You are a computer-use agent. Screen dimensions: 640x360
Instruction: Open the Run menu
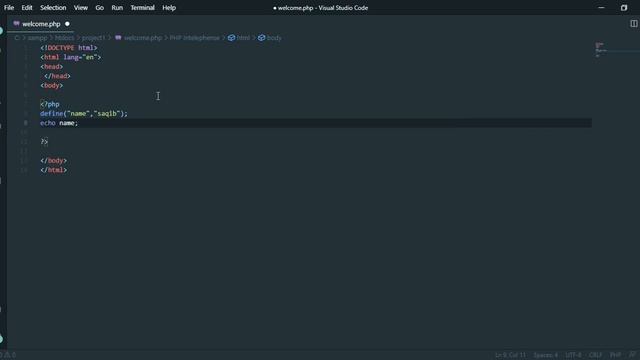[117, 8]
